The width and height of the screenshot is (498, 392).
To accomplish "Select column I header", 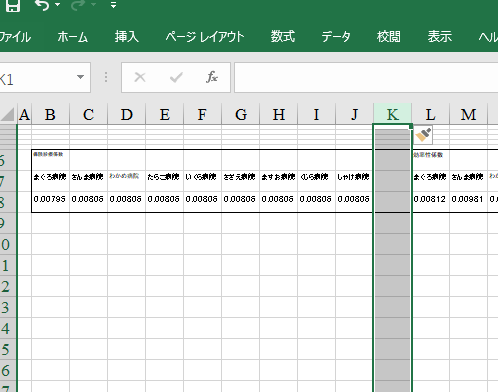I will pos(316,115).
